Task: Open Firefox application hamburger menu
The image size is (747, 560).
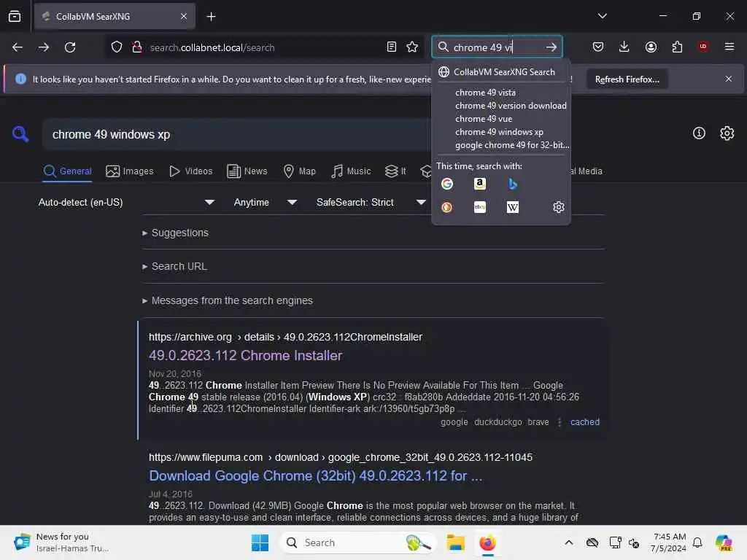Action: point(729,47)
